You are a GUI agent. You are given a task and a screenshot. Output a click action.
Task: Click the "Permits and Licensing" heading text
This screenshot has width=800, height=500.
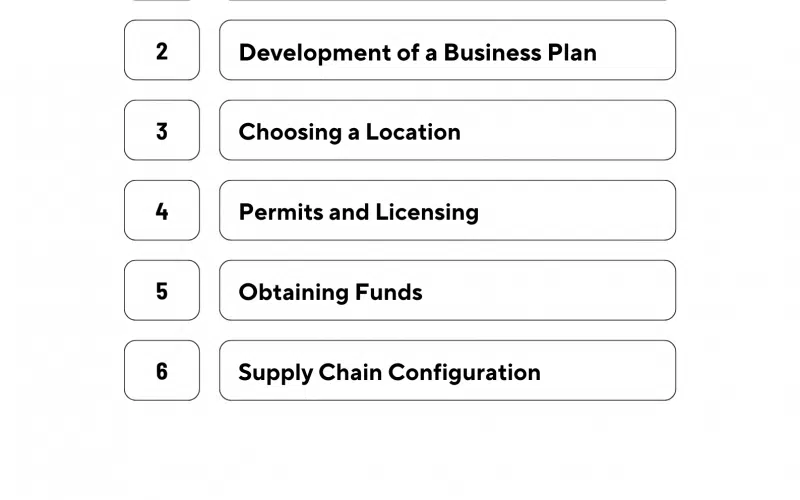(358, 212)
